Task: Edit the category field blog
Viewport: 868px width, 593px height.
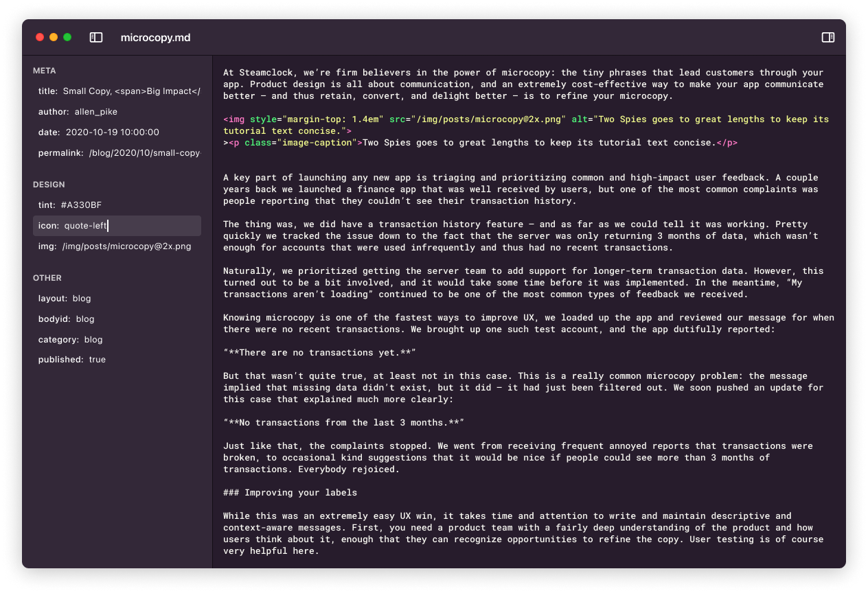Action: 93,340
